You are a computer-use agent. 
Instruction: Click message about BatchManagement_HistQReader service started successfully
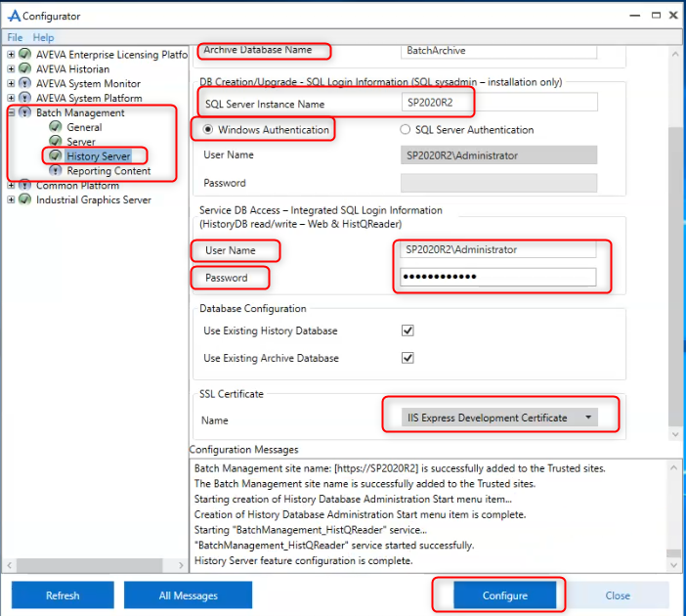tap(334, 546)
